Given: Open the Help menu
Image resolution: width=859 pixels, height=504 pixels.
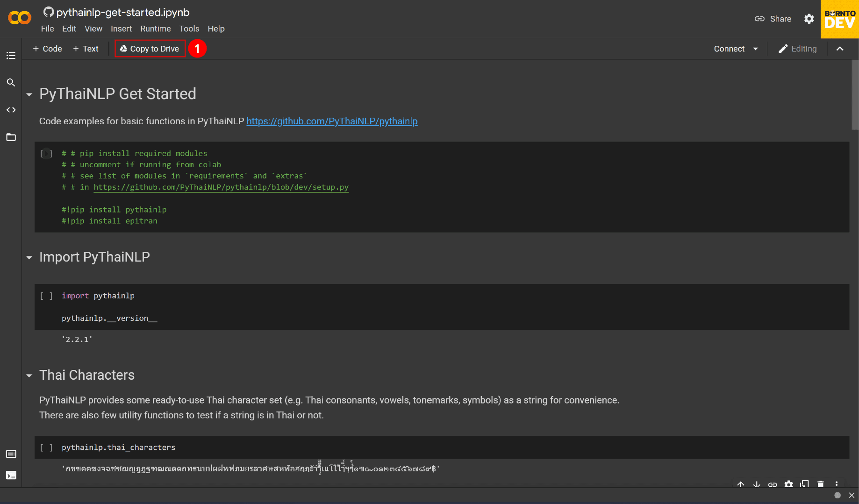Looking at the screenshot, I should click(216, 28).
